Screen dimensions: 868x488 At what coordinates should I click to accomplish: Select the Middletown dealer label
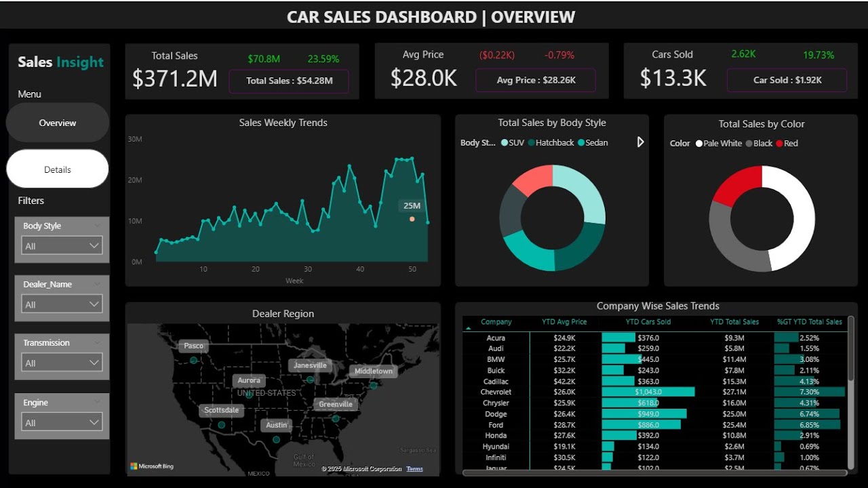[x=374, y=371]
